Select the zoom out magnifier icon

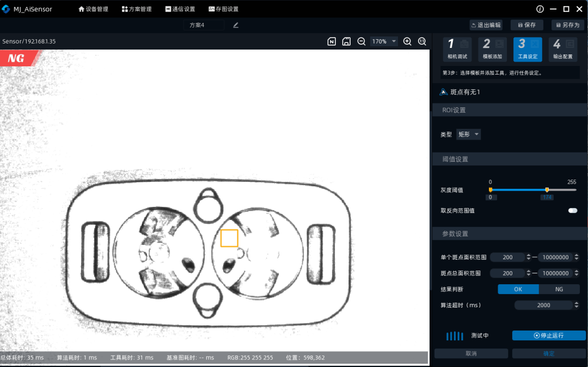click(x=361, y=41)
